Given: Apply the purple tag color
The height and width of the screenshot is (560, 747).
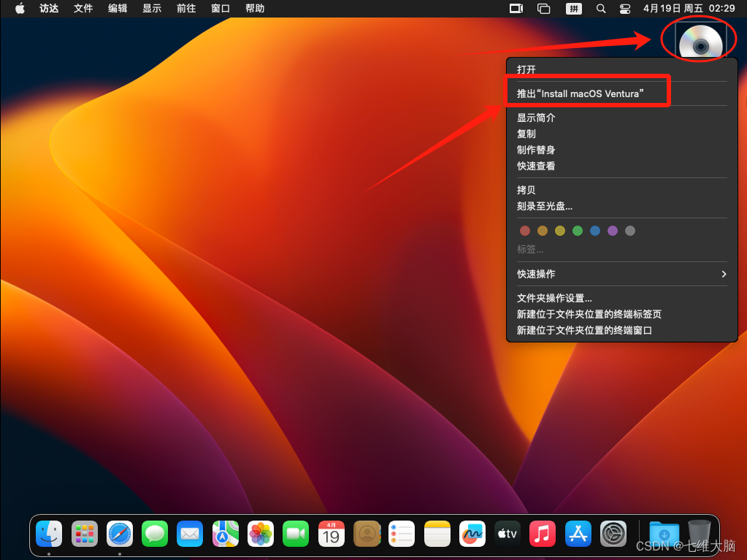Looking at the screenshot, I should tap(613, 231).
